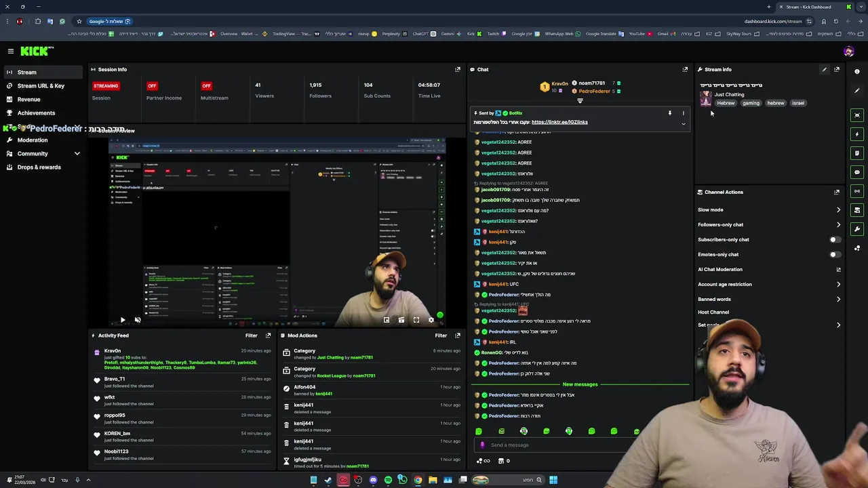The height and width of the screenshot is (488, 868).
Task: Click the gaming tag in Stream info
Action: tap(751, 103)
